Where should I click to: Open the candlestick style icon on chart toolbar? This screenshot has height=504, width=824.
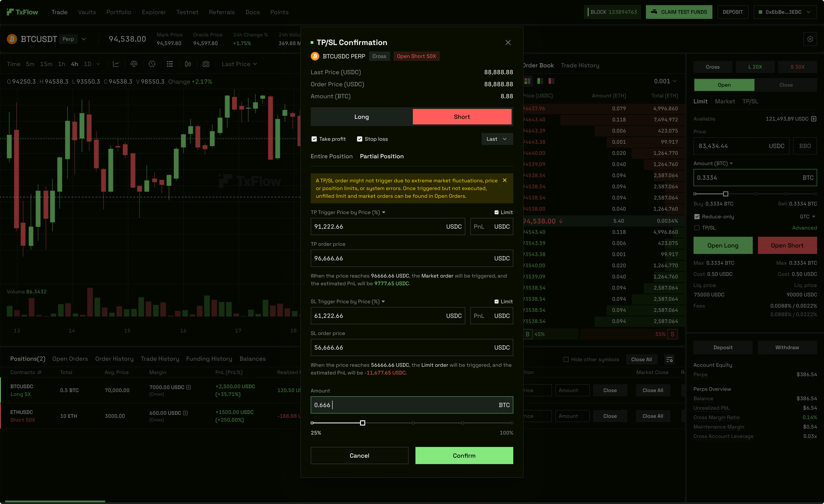(187, 64)
